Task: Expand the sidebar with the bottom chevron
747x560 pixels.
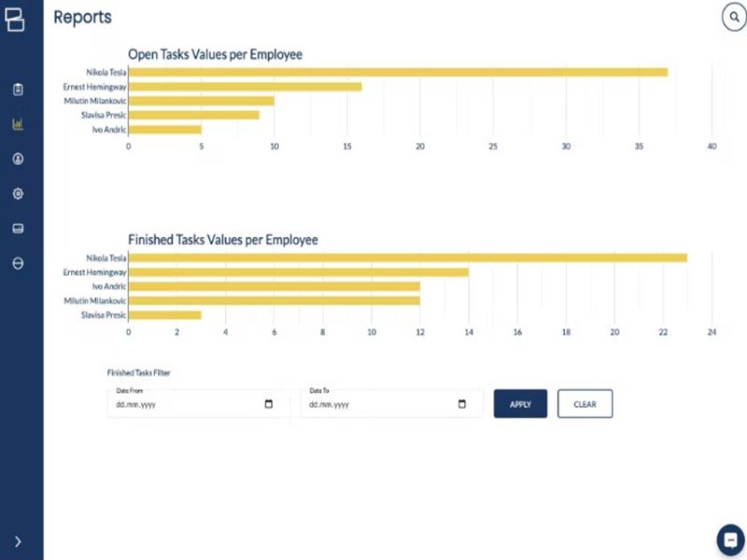Action: point(18,541)
